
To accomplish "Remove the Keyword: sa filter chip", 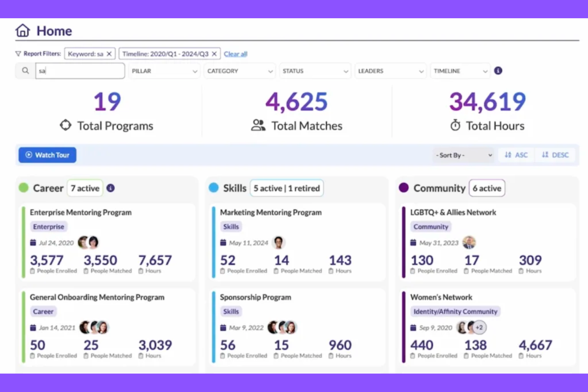I will (x=109, y=54).
